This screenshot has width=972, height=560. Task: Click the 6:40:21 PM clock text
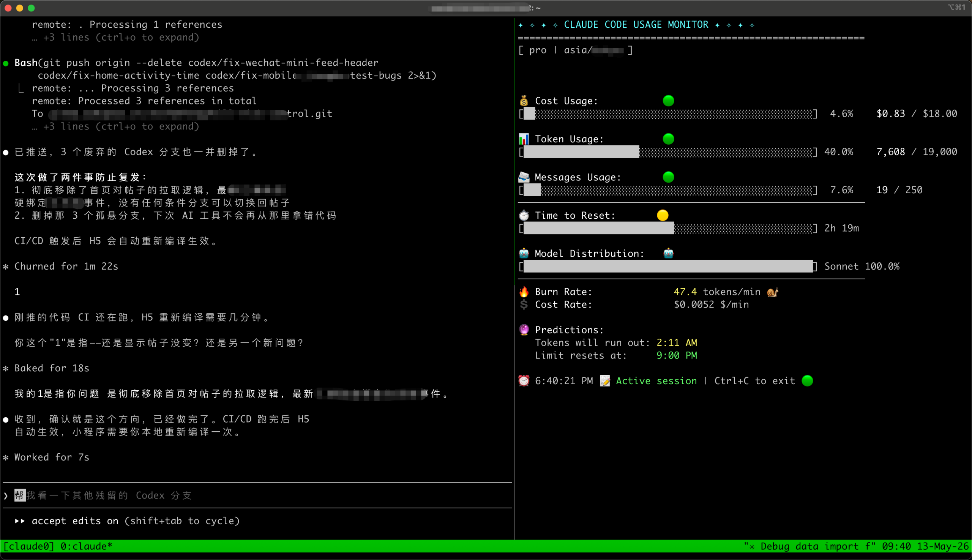click(x=564, y=381)
